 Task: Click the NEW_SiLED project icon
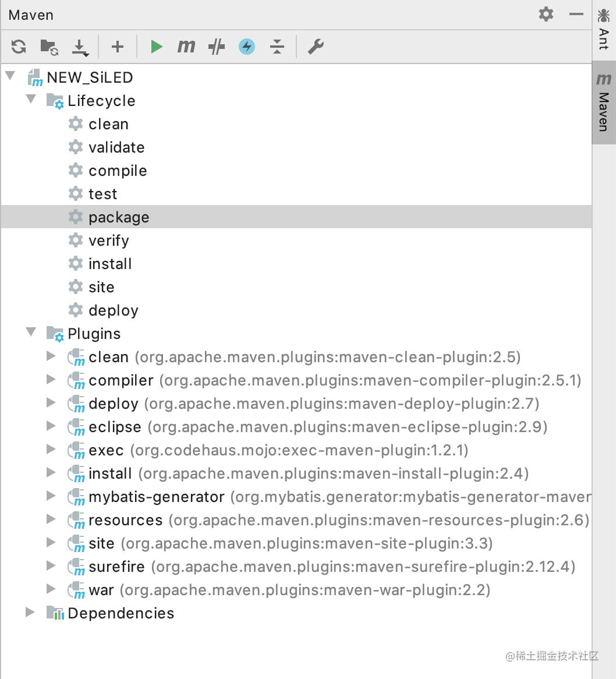pyautogui.click(x=34, y=77)
